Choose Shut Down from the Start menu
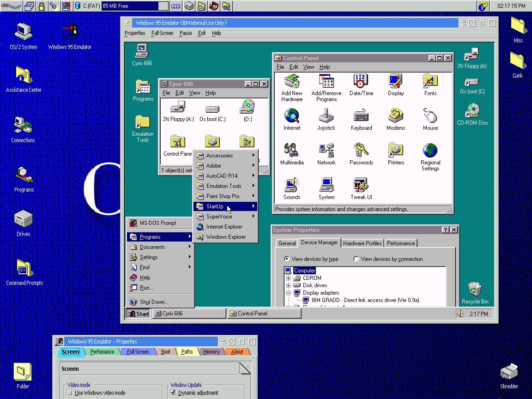The width and height of the screenshot is (532, 399). coord(160,302)
